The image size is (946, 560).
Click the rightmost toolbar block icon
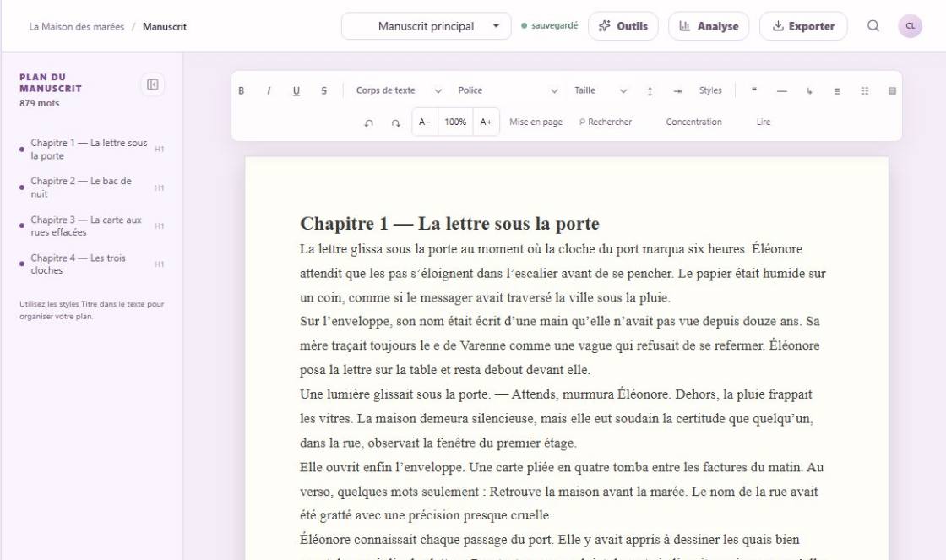point(892,91)
